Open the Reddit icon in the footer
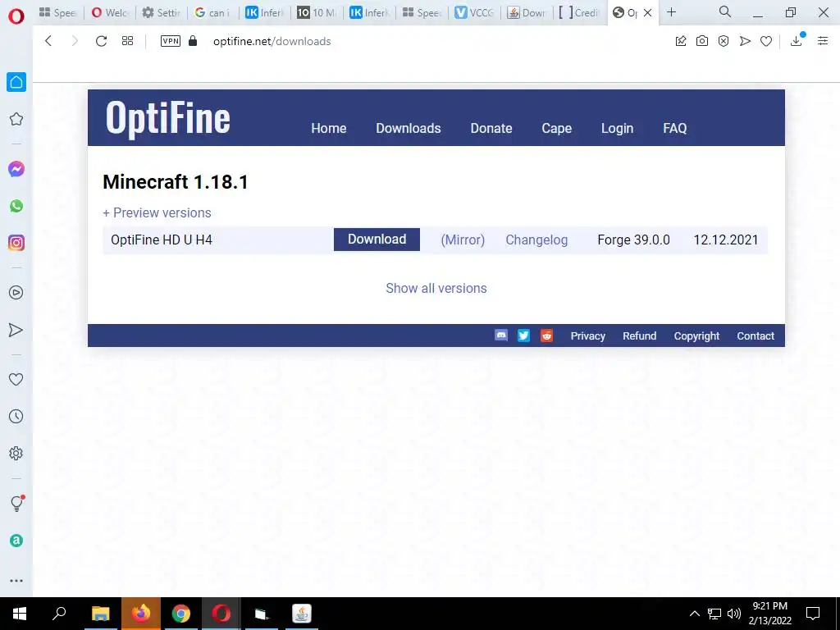 546,336
